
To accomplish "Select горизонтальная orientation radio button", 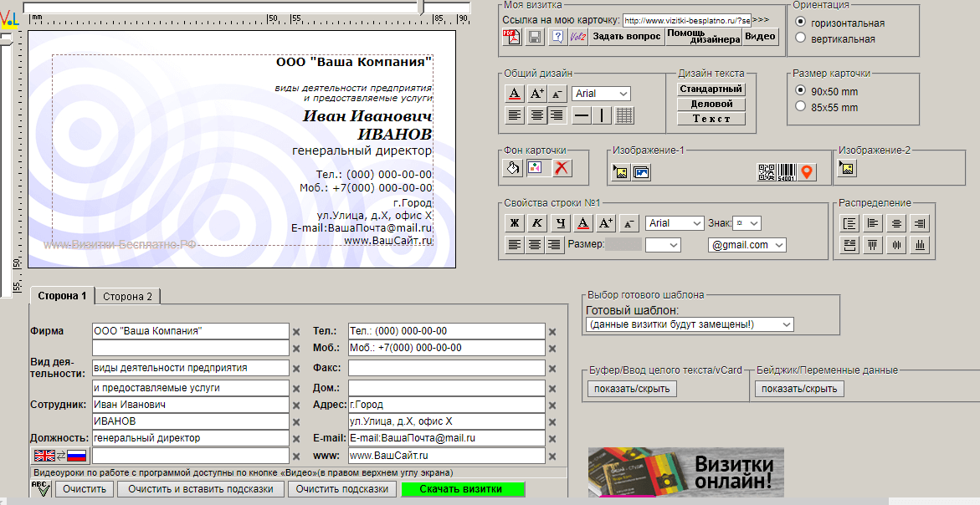I will click(801, 23).
